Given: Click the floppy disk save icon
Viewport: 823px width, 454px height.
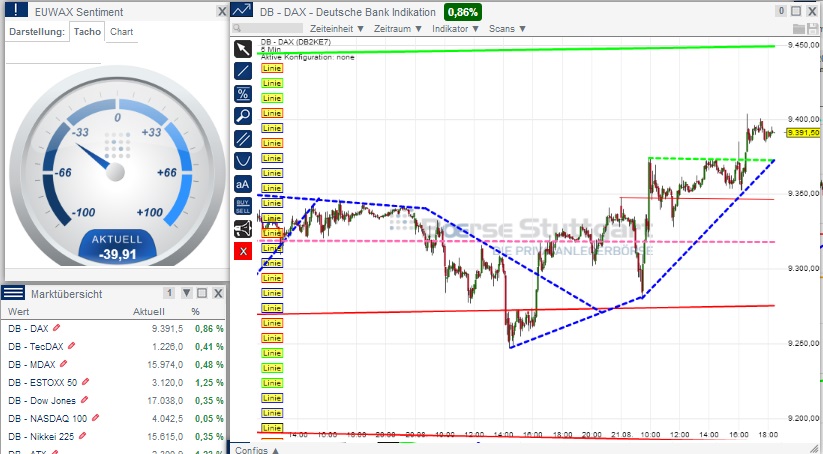Looking at the screenshot, I should (813, 29).
